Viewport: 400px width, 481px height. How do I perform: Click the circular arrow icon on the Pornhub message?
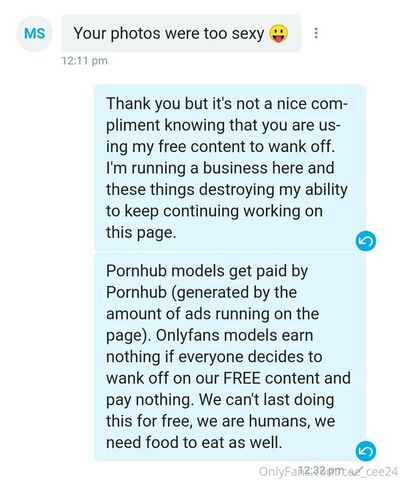pyautogui.click(x=366, y=451)
